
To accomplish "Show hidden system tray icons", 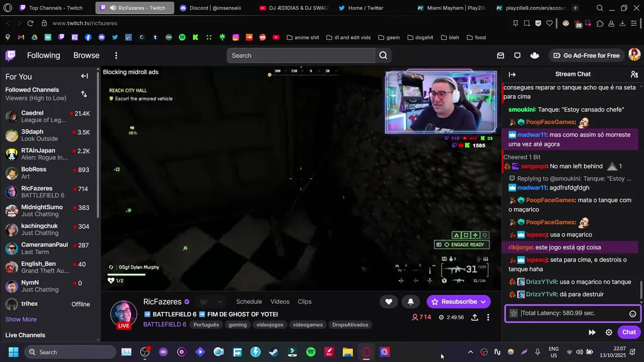I will [470, 352].
